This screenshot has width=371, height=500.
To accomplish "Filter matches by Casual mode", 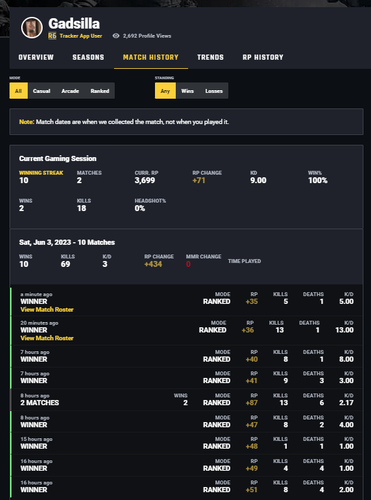I will [42, 91].
